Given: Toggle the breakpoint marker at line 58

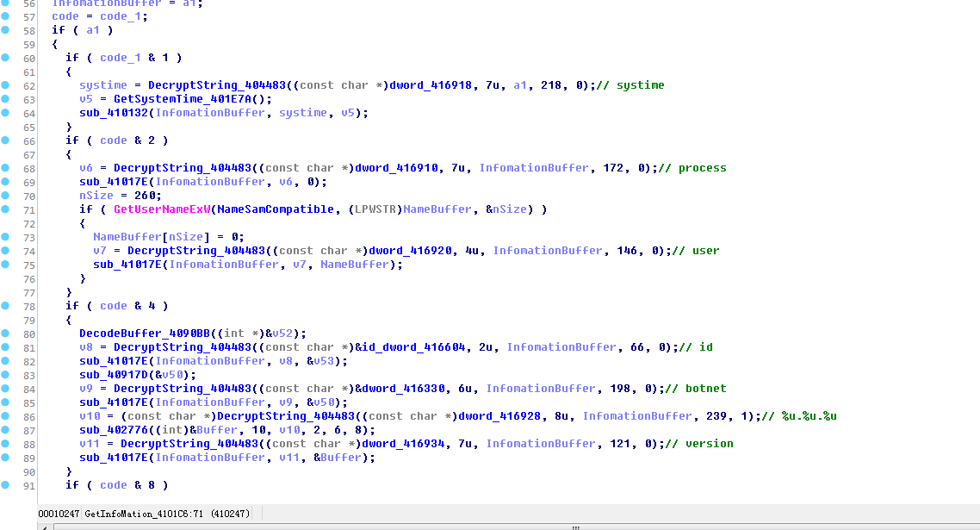Looking at the screenshot, I should (6, 30).
